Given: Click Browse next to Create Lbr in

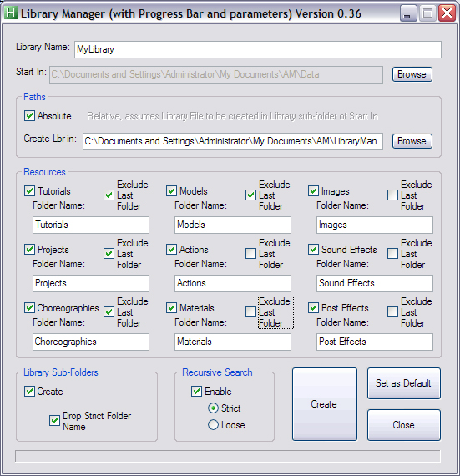Looking at the screenshot, I should point(412,141).
